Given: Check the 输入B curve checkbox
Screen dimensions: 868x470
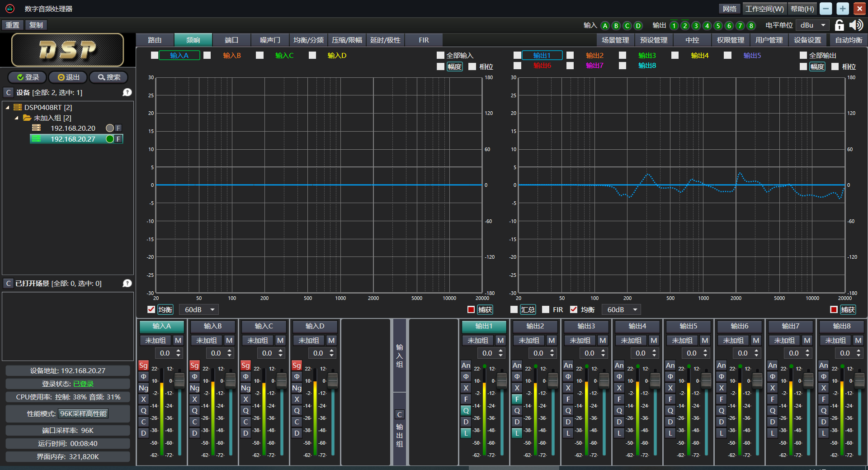Looking at the screenshot, I should pyautogui.click(x=207, y=55).
